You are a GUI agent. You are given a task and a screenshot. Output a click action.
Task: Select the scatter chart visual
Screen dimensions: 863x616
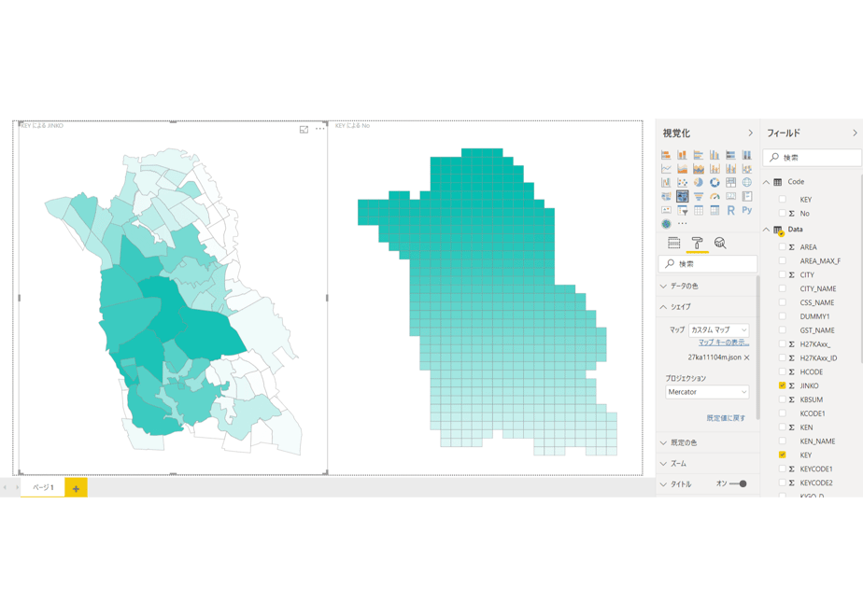coord(682,182)
